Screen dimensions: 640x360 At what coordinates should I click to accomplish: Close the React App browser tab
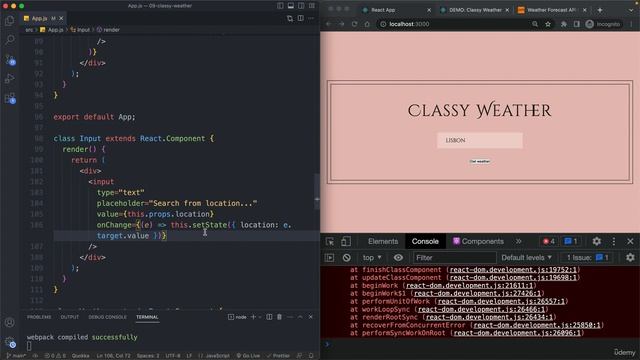click(x=429, y=10)
